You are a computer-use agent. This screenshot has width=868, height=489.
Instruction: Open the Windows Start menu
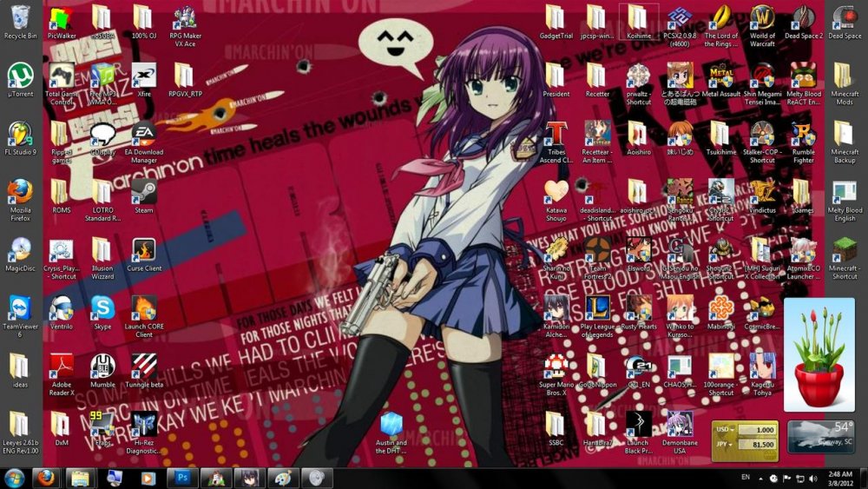click(x=14, y=478)
